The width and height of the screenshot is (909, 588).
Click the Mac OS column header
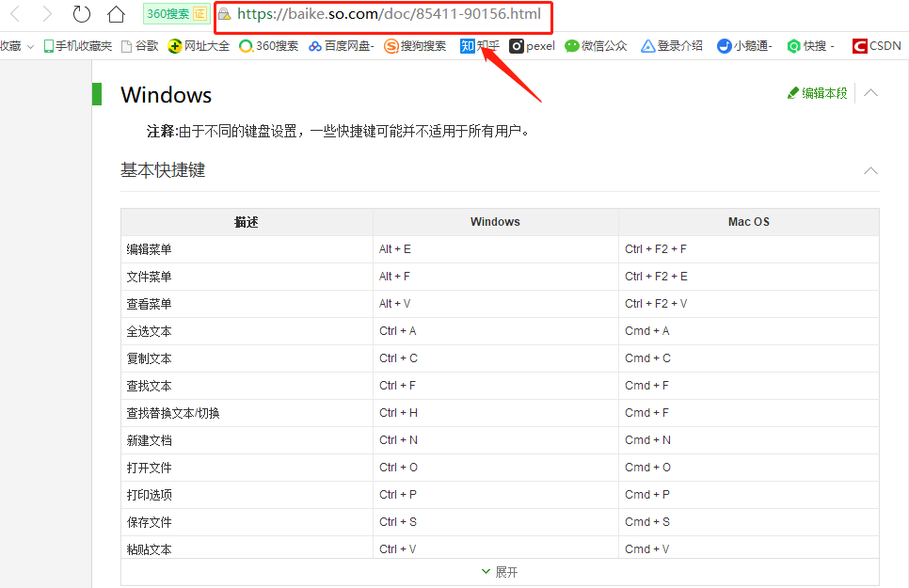(748, 222)
